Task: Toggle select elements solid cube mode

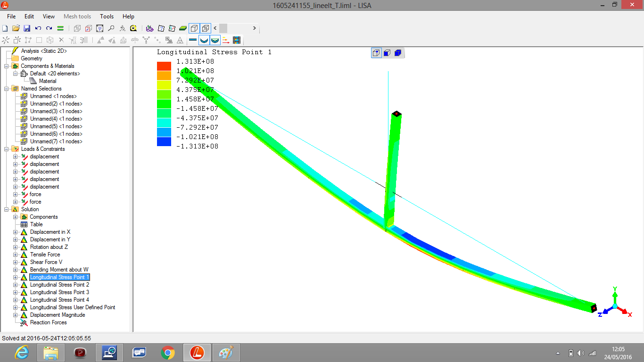Action: tap(398, 53)
